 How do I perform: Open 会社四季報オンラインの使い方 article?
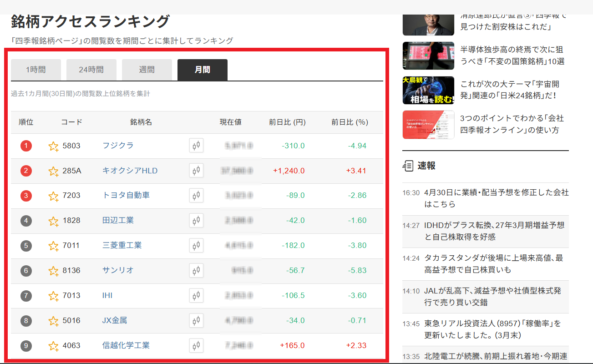click(x=512, y=124)
